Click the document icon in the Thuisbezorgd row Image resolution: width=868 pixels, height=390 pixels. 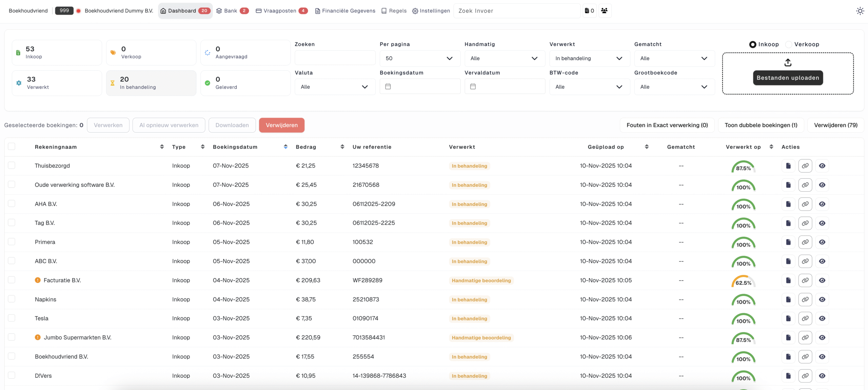coord(788,166)
